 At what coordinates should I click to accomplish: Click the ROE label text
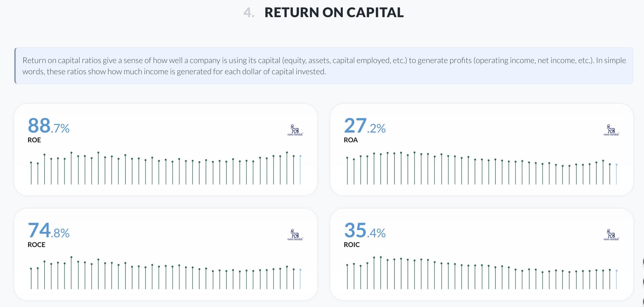coord(34,140)
